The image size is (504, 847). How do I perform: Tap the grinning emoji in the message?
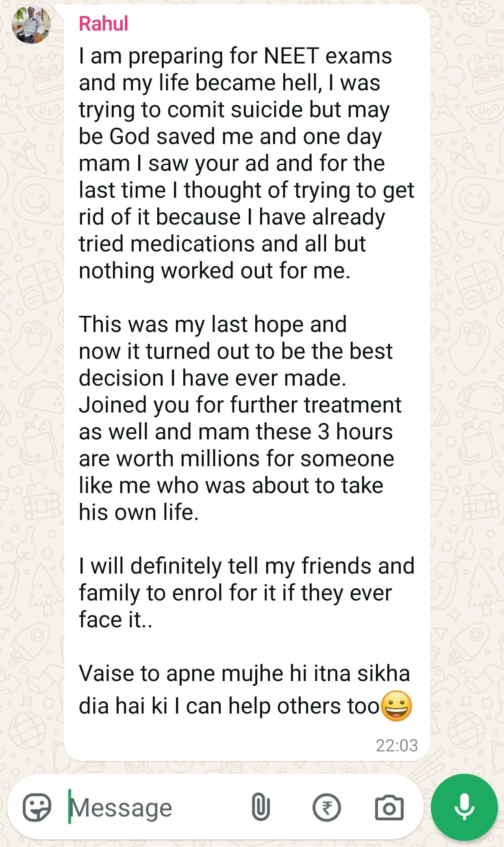click(x=397, y=706)
